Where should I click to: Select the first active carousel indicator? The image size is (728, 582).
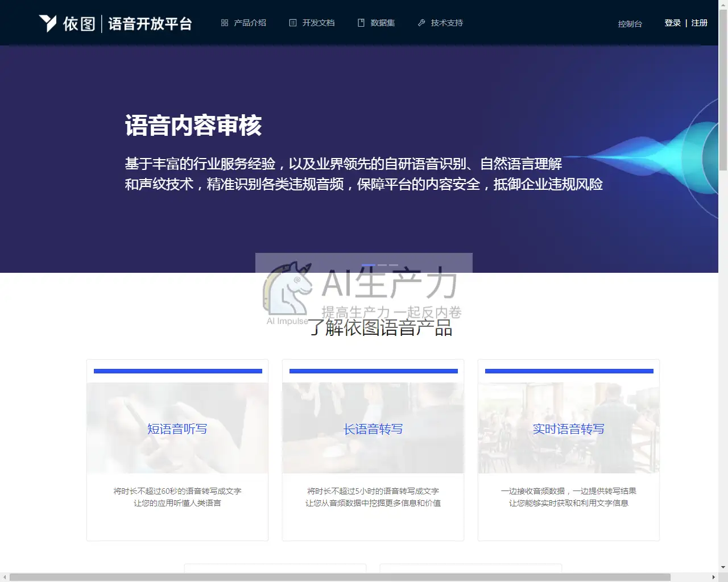[x=368, y=265]
